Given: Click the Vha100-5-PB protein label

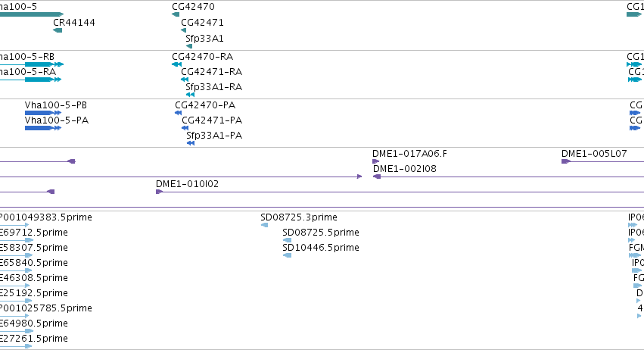Looking at the screenshot, I should (x=56, y=105).
